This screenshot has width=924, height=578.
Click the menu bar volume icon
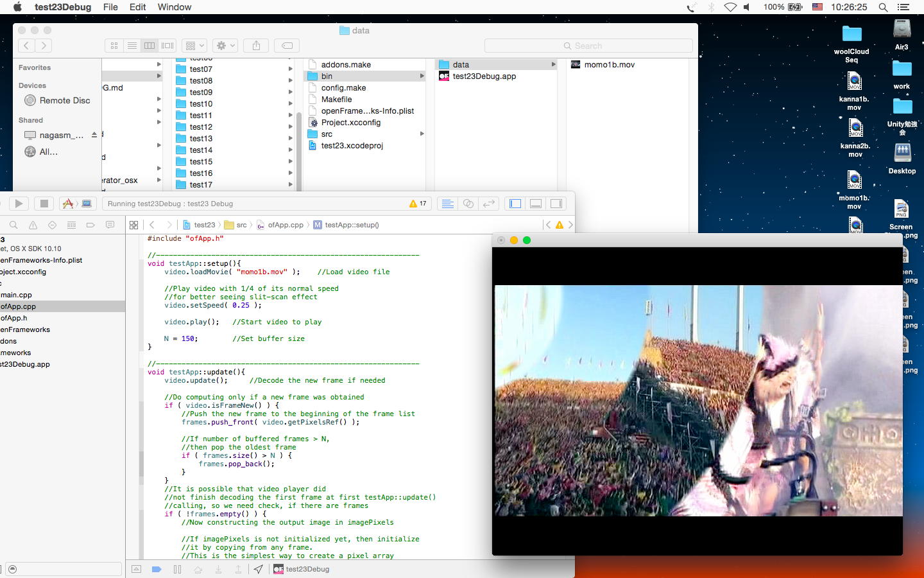point(747,7)
